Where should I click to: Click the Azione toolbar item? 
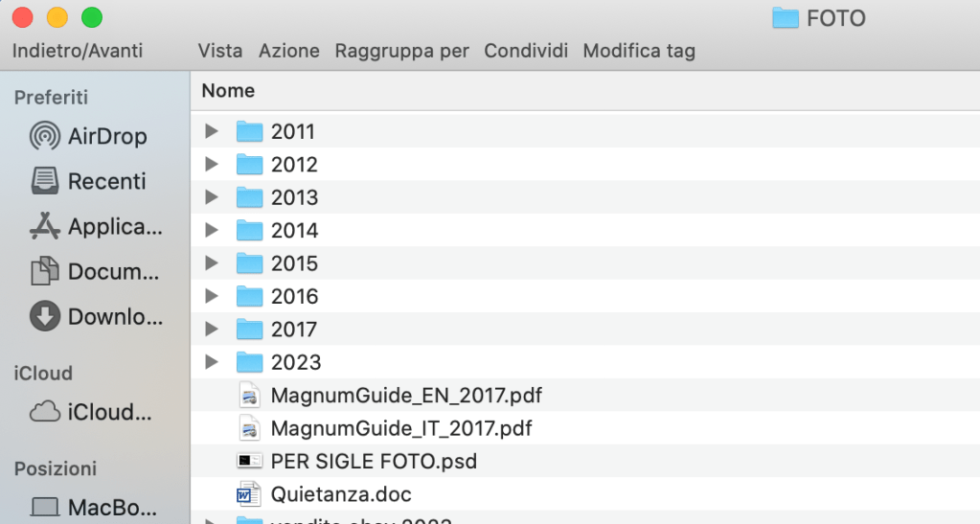[x=289, y=51]
